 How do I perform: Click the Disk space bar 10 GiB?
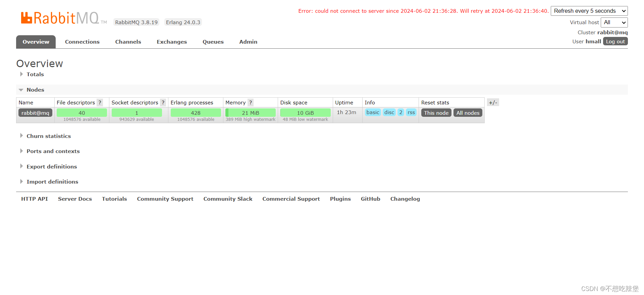(305, 113)
